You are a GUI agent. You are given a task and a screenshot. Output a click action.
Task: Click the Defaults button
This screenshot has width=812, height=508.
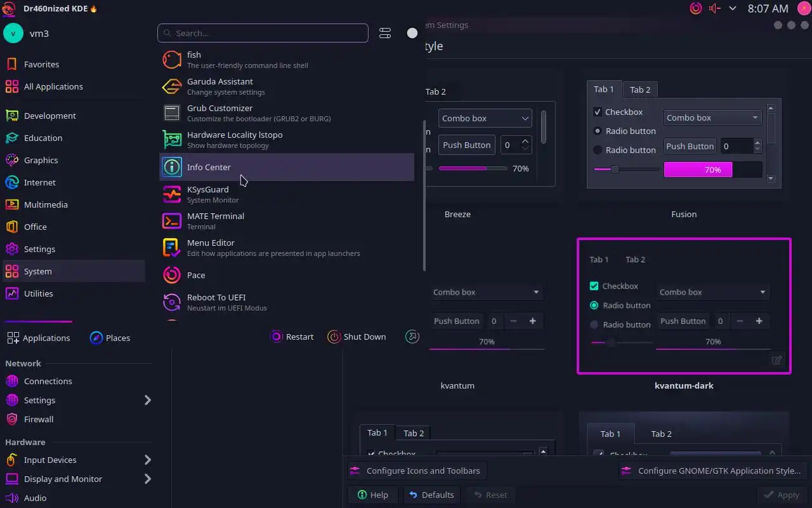431,495
